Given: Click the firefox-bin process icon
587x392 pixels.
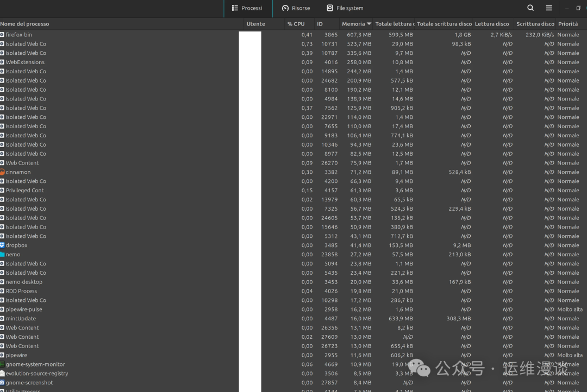Looking at the screenshot, I should click(2, 35).
